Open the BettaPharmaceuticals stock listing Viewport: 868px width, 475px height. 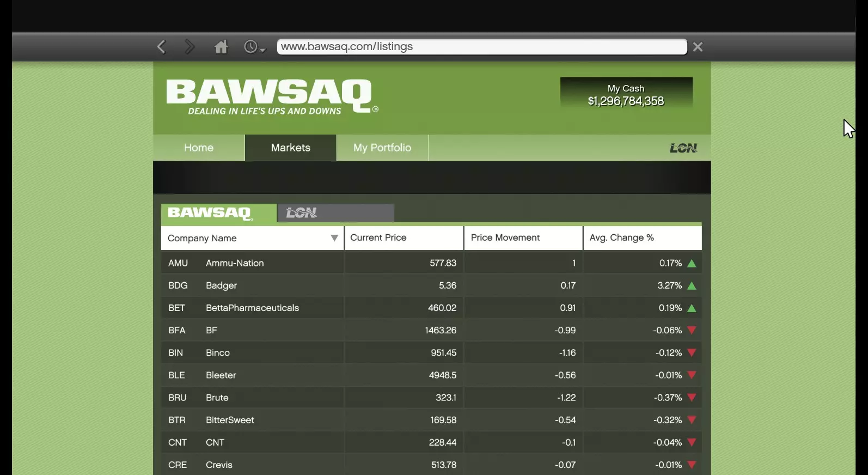click(431, 308)
